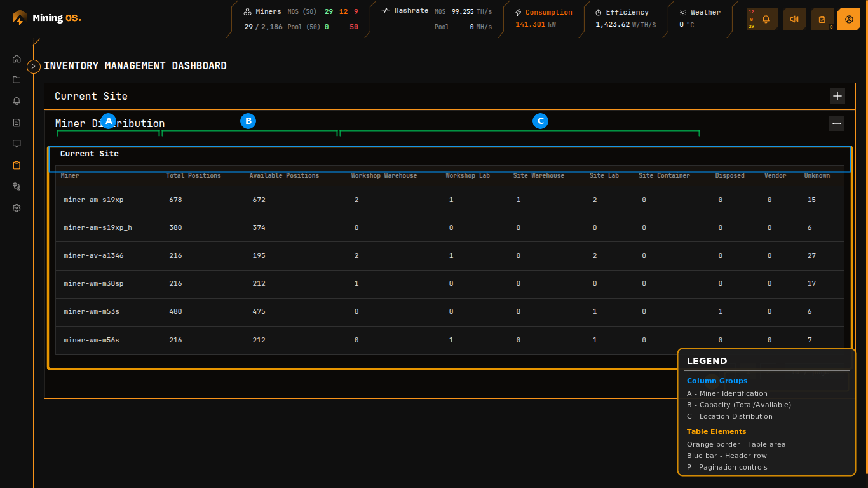The height and width of the screenshot is (488, 868).
Task: Click the miner-wm-m53s table row
Action: click(92, 311)
